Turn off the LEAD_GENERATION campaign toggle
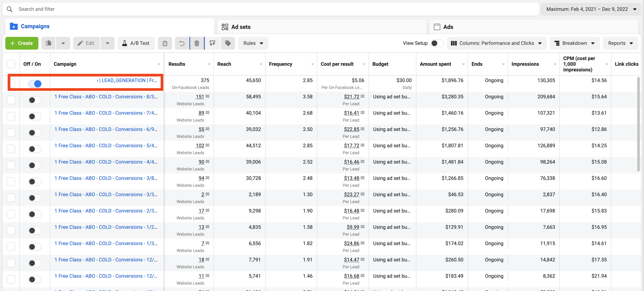Viewport: 644px width, 291px height. coord(35,84)
